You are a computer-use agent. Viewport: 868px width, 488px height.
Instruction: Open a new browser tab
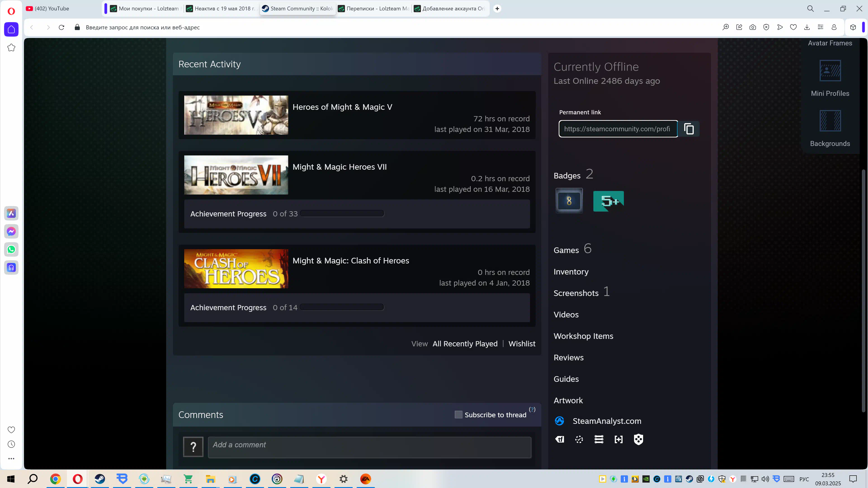tap(497, 8)
